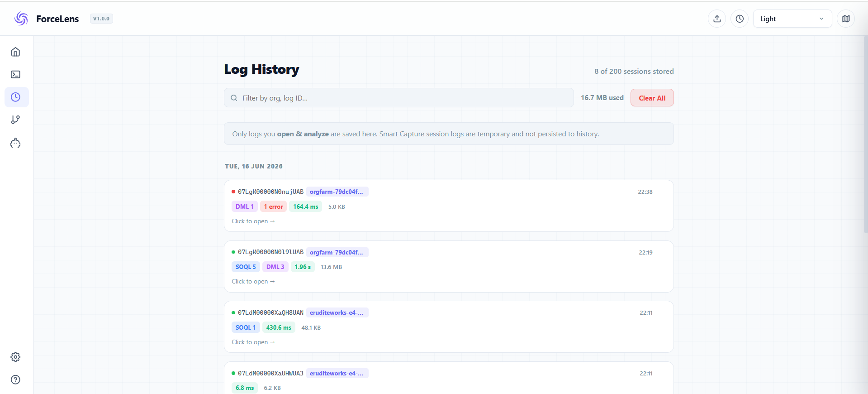Click the ForceLens app title
The width and height of the screenshot is (868, 394).
[57, 19]
